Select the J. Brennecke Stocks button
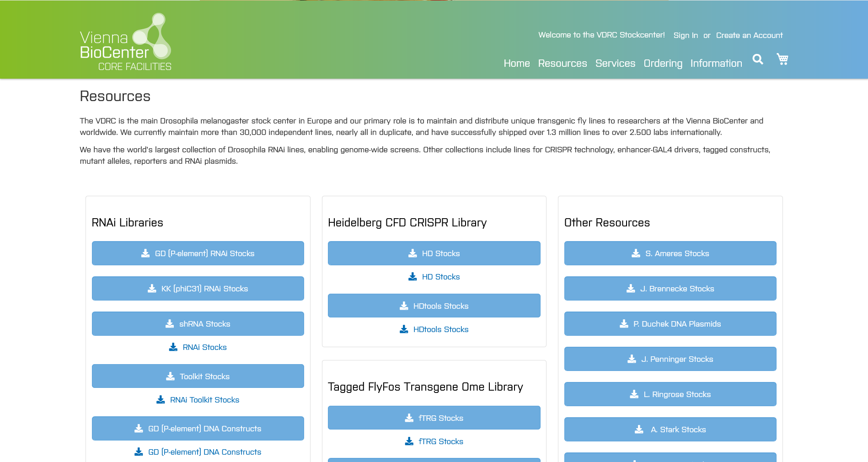This screenshot has width=868, height=462. [670, 289]
